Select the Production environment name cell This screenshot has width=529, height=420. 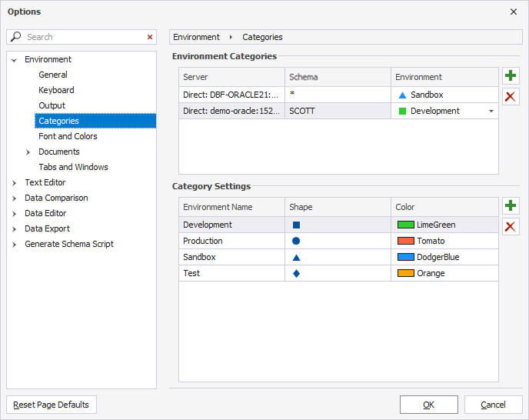(x=231, y=241)
